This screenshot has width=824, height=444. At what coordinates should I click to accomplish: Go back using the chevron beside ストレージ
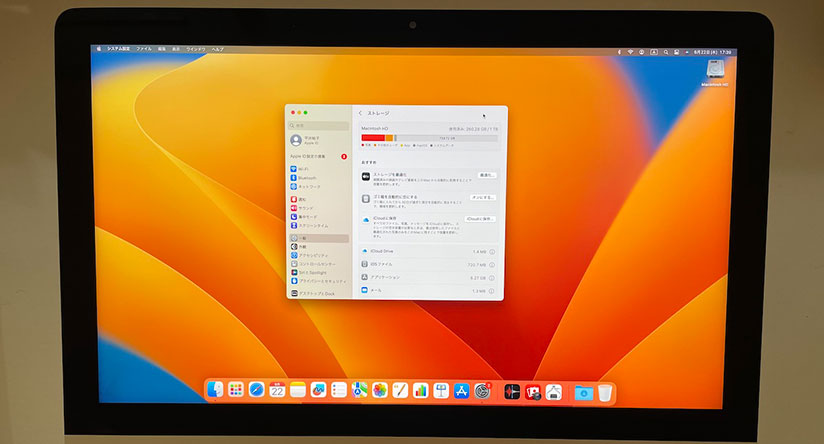point(360,113)
